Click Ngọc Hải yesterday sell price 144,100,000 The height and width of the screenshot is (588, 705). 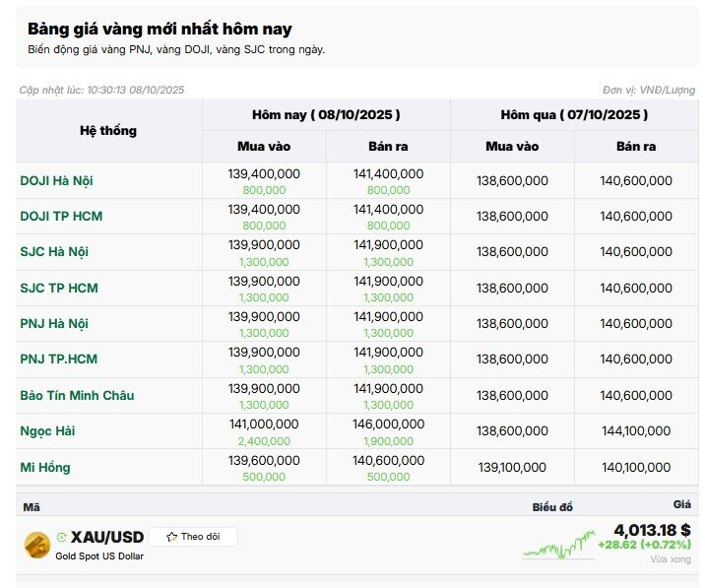click(636, 431)
